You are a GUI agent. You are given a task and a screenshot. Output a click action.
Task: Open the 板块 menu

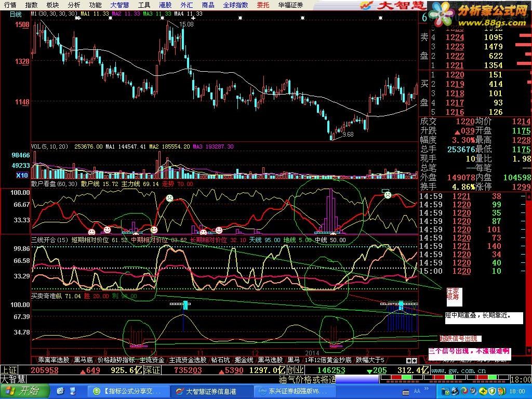(52, 5)
